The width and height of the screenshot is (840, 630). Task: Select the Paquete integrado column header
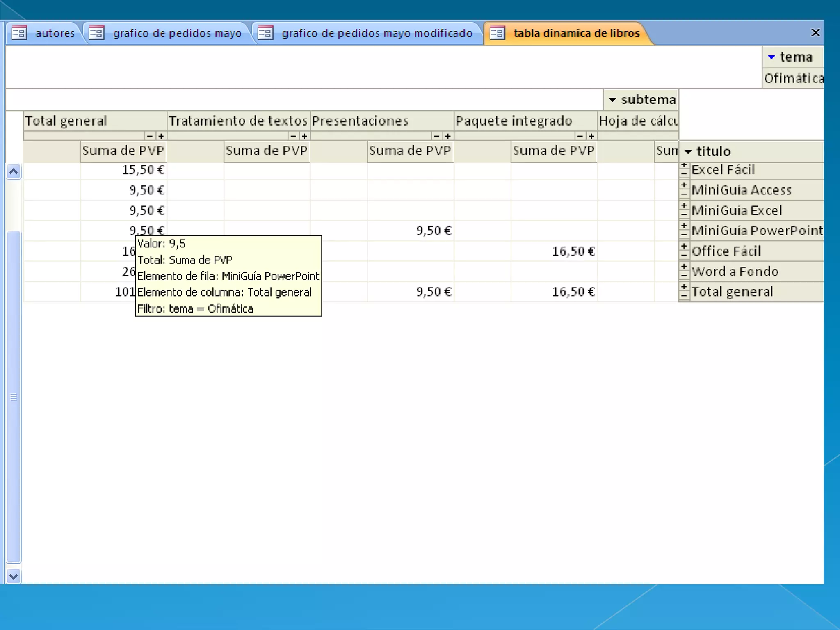(x=514, y=121)
